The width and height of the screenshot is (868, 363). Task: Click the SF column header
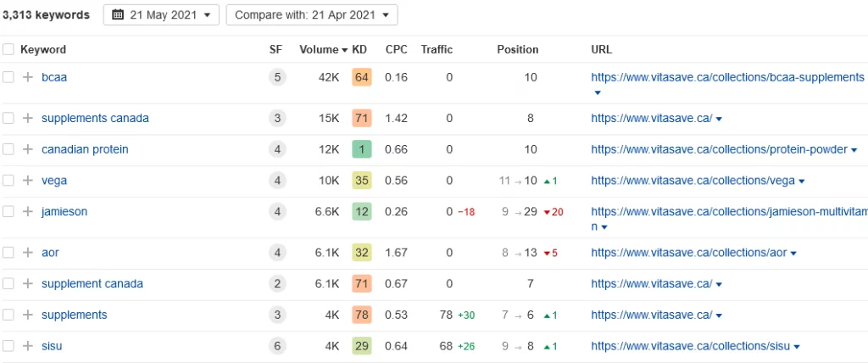[275, 49]
